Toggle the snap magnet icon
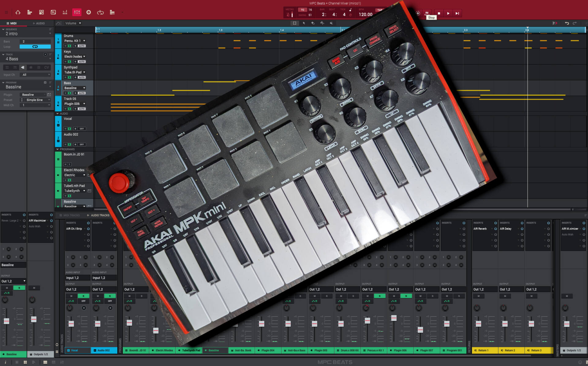The image size is (588, 366). (555, 23)
